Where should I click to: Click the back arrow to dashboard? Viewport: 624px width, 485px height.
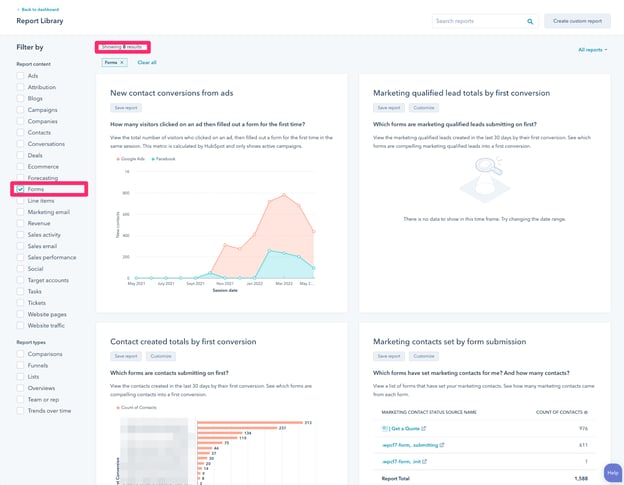click(x=18, y=9)
